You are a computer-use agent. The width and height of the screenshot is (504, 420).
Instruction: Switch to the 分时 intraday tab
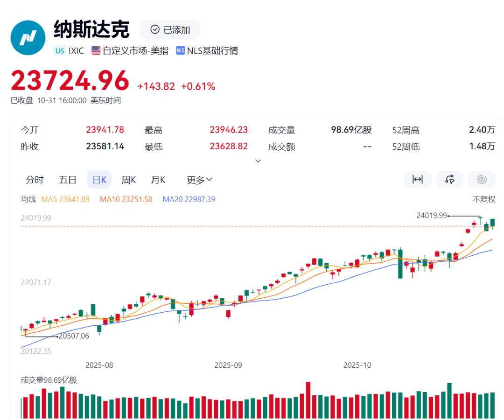pyautogui.click(x=35, y=180)
